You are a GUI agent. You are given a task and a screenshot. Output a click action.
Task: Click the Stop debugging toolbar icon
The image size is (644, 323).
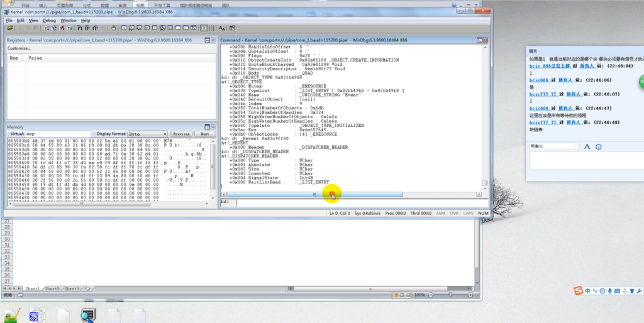point(62,28)
